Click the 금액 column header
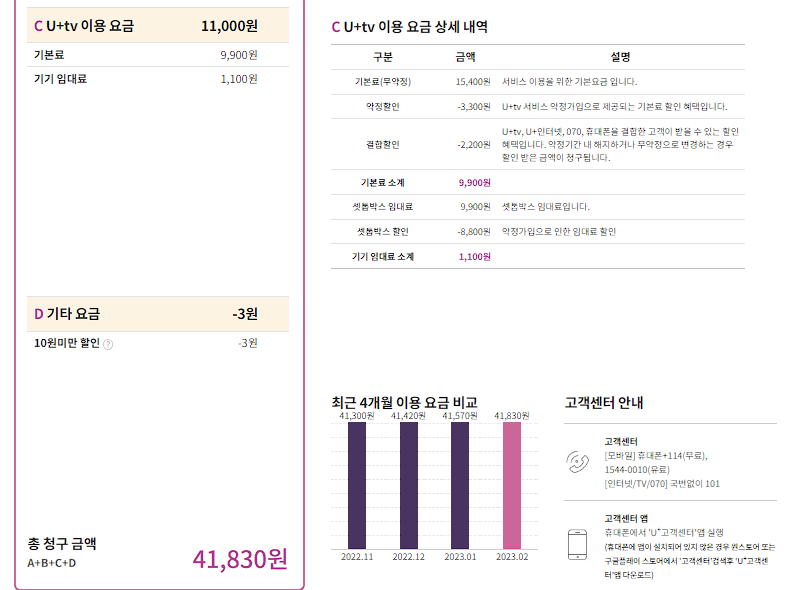 [x=466, y=57]
